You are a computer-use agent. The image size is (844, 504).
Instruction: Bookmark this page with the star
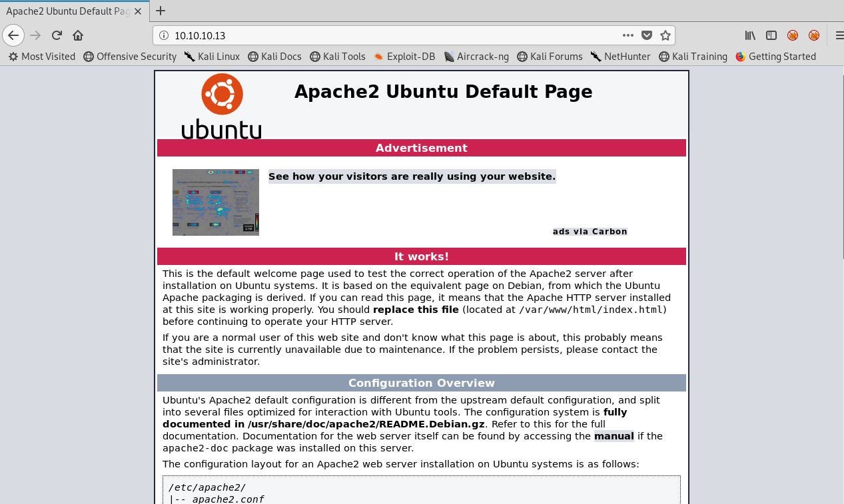tap(665, 35)
